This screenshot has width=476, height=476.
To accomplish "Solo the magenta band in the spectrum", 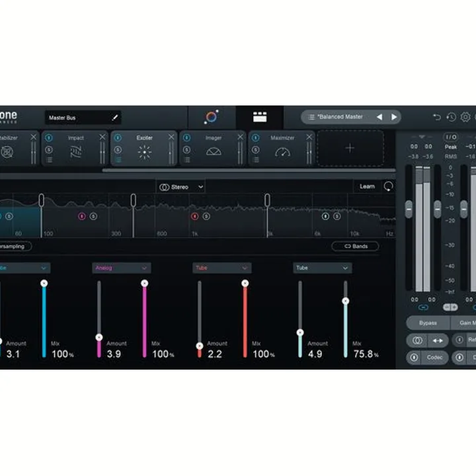I will click(93, 216).
